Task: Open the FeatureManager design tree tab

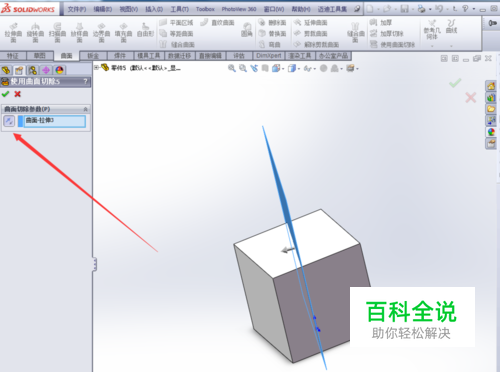Action: (6, 70)
